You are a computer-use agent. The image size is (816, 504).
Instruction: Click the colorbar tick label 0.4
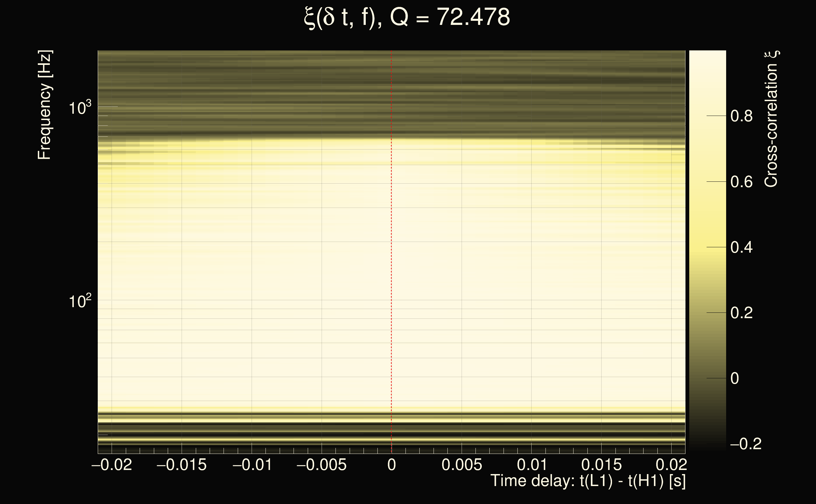[x=741, y=247]
